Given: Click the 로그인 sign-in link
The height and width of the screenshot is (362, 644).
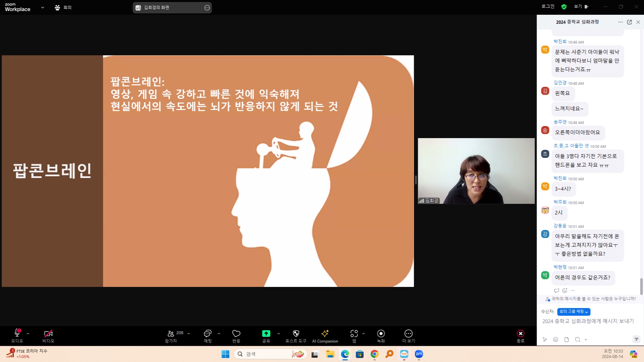Looking at the screenshot, I should tap(548, 6).
